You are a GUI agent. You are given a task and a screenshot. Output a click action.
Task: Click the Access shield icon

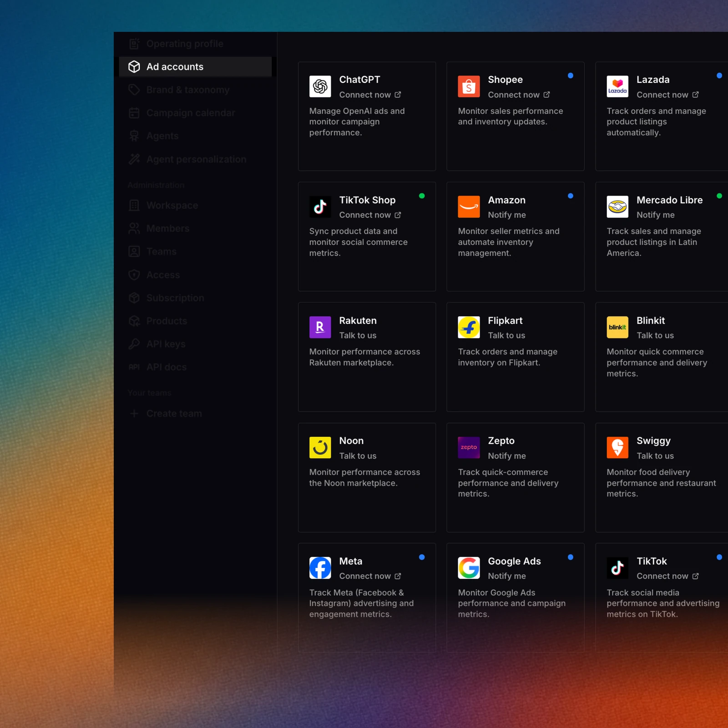pos(134,275)
